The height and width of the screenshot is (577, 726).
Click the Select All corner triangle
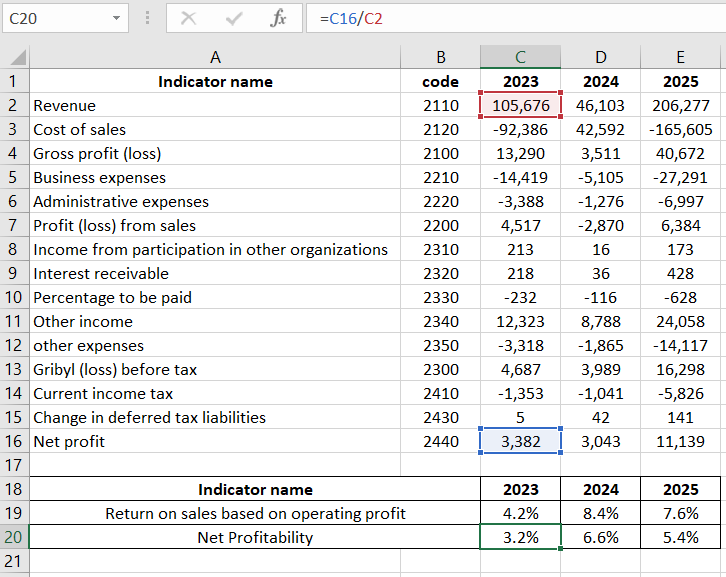pyautogui.click(x=18, y=58)
